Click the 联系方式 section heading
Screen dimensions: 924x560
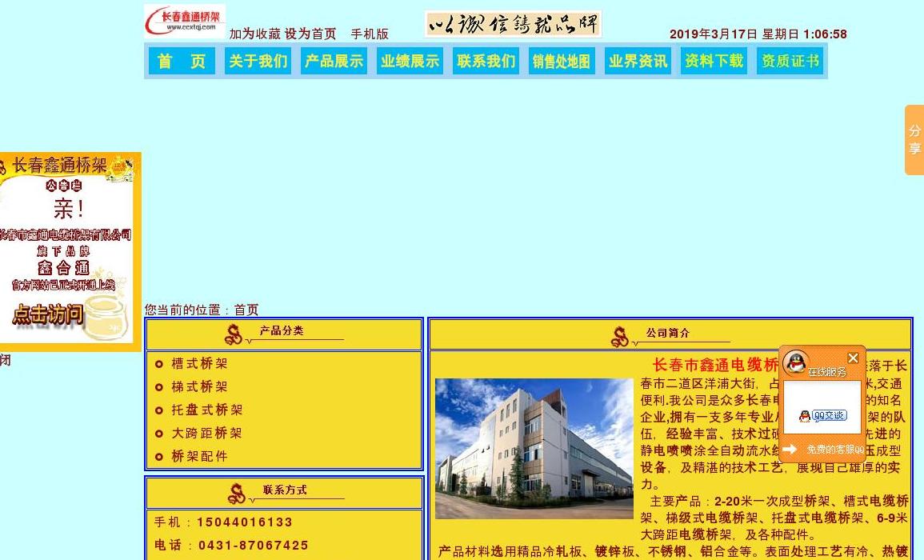coord(285,490)
